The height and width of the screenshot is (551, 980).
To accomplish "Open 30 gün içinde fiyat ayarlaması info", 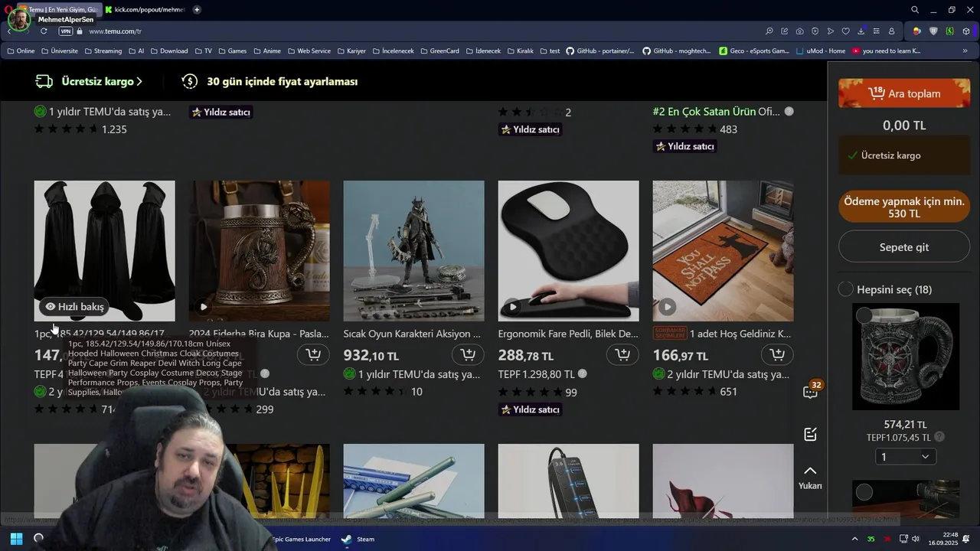I will [269, 81].
